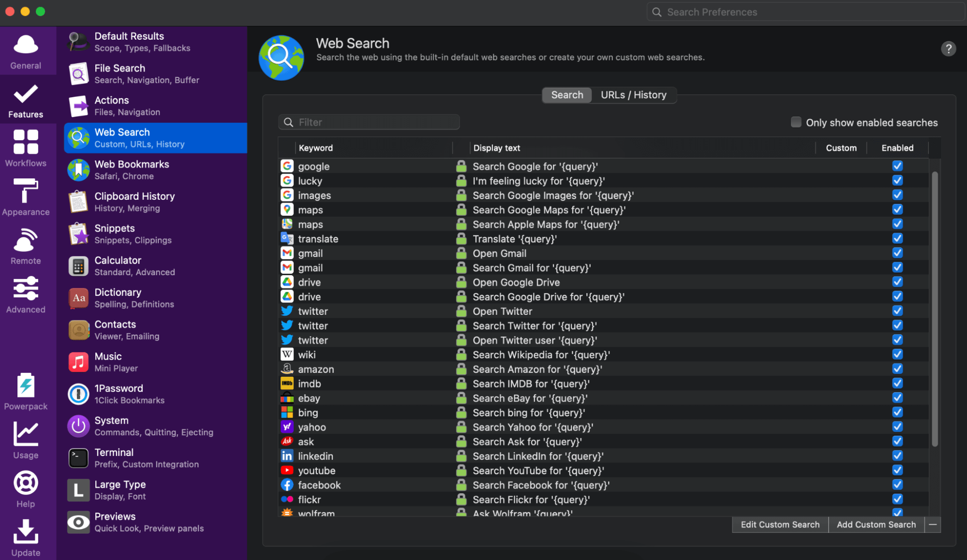Image resolution: width=967 pixels, height=560 pixels.
Task: Select the linkedin keyword row
Action: click(x=603, y=456)
